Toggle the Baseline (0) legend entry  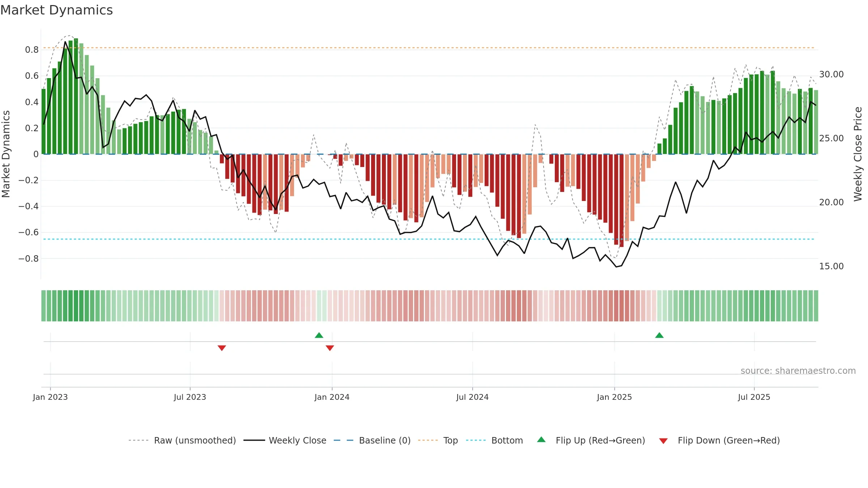(x=372, y=440)
